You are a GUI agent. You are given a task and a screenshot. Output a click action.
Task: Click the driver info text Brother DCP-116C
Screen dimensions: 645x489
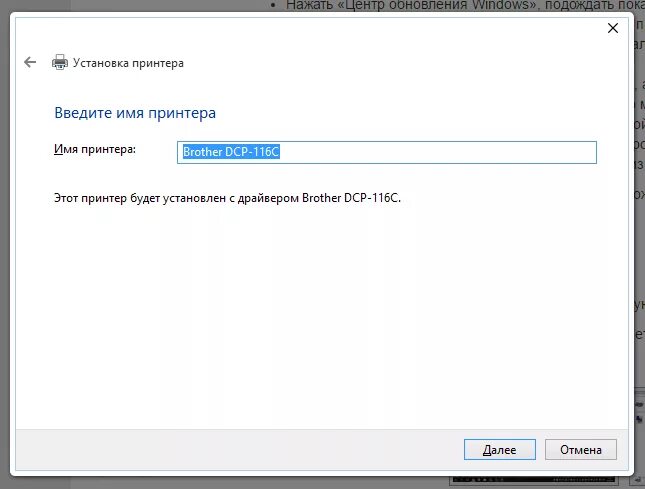tap(227, 198)
